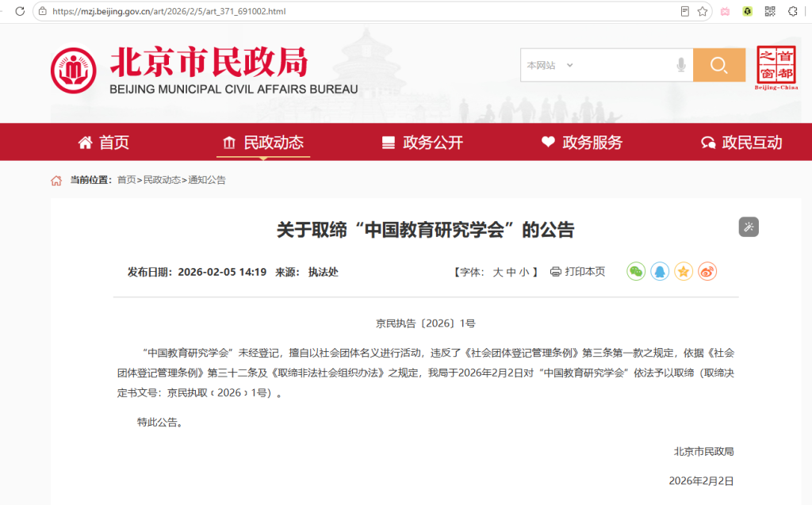Open the 民政动态 navigation tab
The height and width of the screenshot is (505, 812).
(x=263, y=143)
